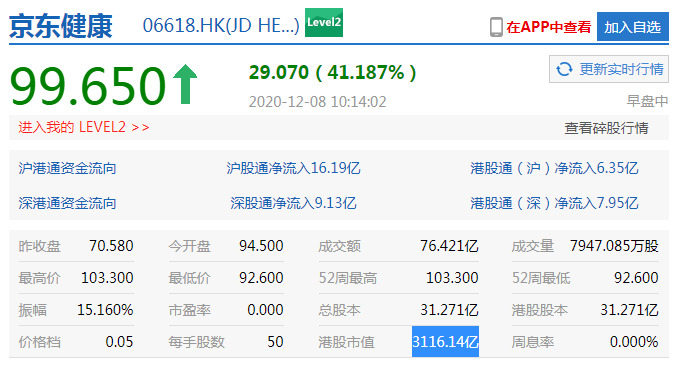
Task: Click 今开盘 value 94.500
Action: coord(261,246)
